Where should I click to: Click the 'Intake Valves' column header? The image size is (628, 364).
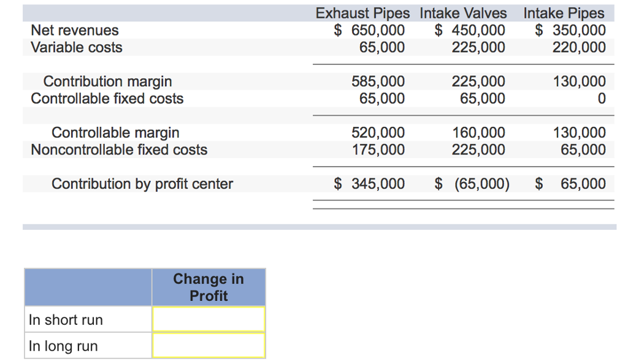pos(464,13)
